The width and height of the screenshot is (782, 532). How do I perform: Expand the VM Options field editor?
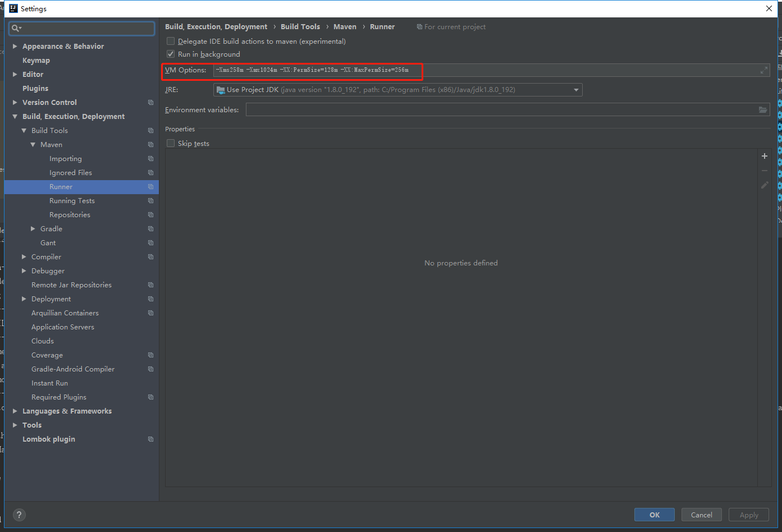(x=763, y=70)
